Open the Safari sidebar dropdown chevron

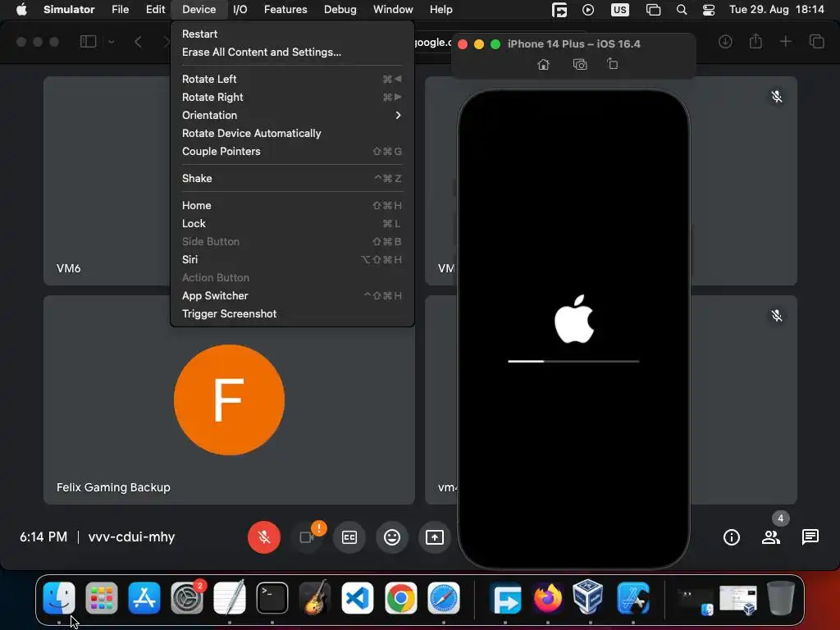pyautogui.click(x=112, y=41)
